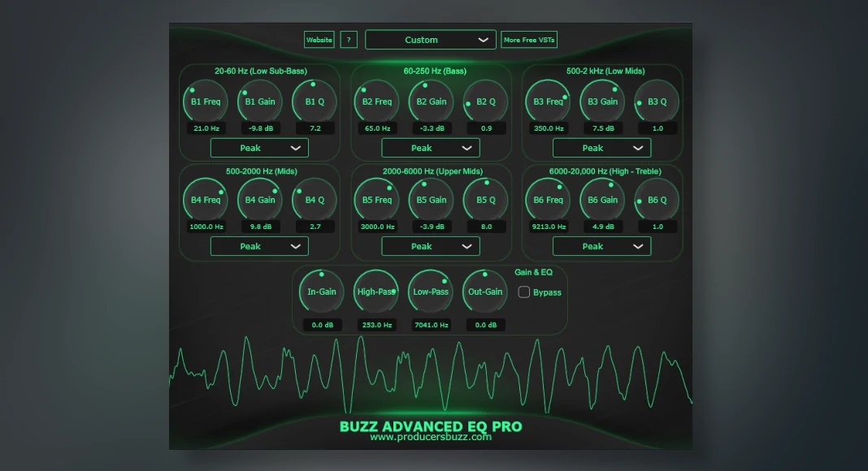
Task: Click the 20-60 Hz (Low Sub-Bass) heading
Action: coord(261,71)
